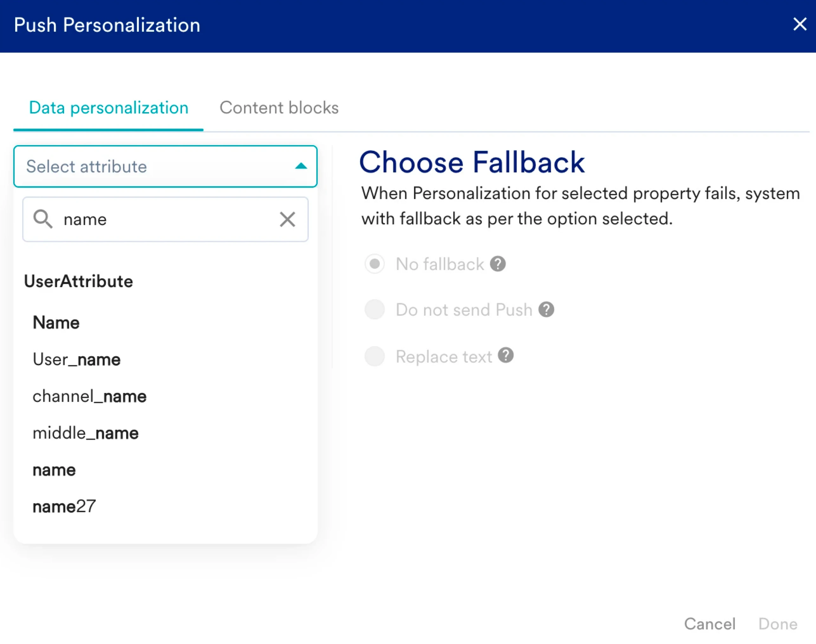Open the Data personalization tab
Image resolution: width=816 pixels, height=644 pixels.
point(109,108)
